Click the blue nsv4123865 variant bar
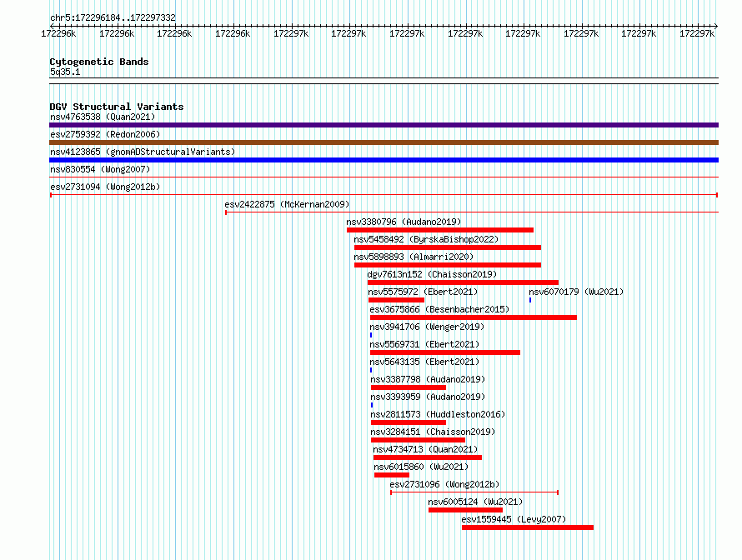The image size is (742, 560). [384, 160]
